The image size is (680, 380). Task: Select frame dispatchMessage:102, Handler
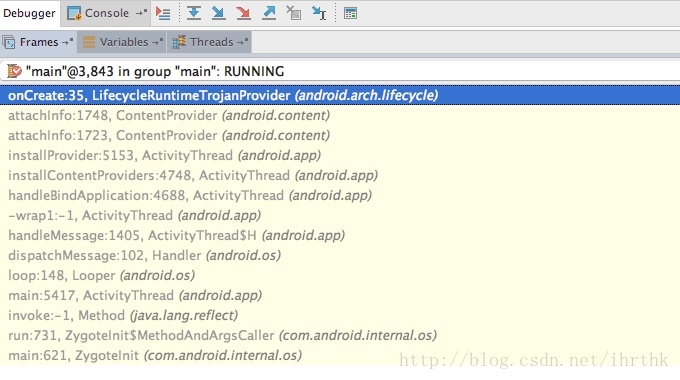pyautogui.click(x=340, y=255)
